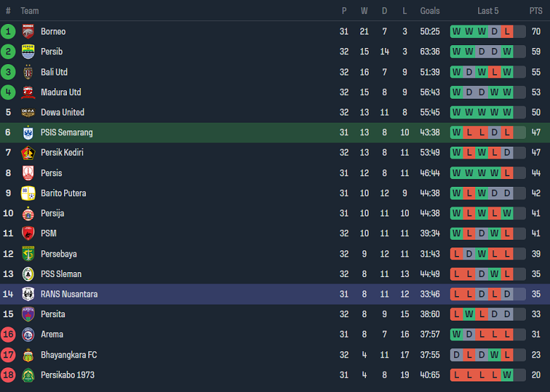This screenshot has height=392, width=550.
Task: Click the Borneo team crest icon
Action: click(28, 31)
